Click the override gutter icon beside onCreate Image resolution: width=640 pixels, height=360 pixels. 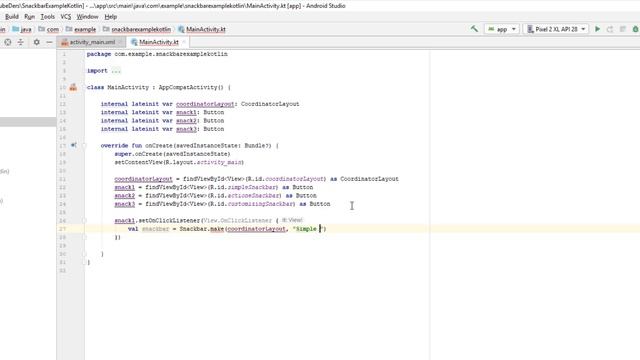(x=73, y=145)
